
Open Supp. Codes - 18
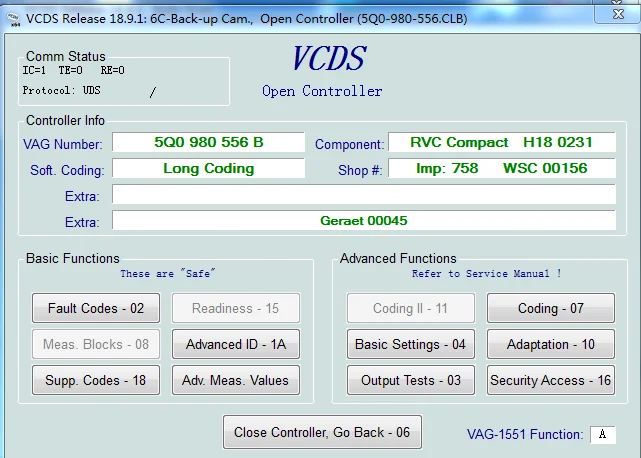pos(96,380)
